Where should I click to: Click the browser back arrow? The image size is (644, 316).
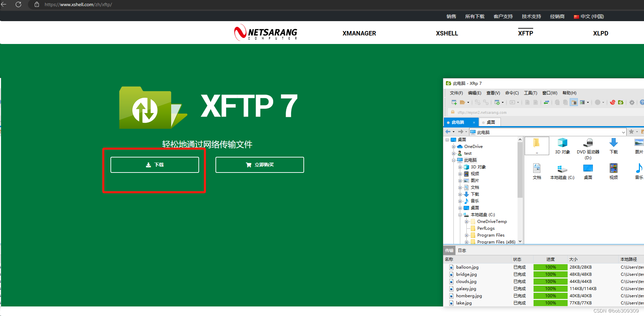click(4, 4)
